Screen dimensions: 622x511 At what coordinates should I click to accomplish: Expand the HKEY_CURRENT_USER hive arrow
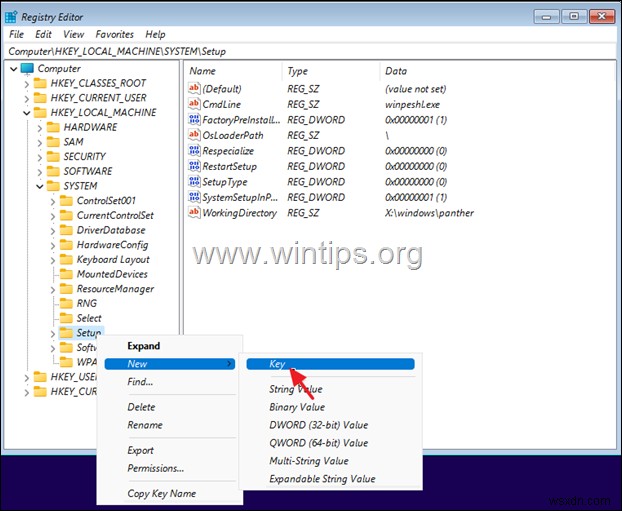click(27, 99)
